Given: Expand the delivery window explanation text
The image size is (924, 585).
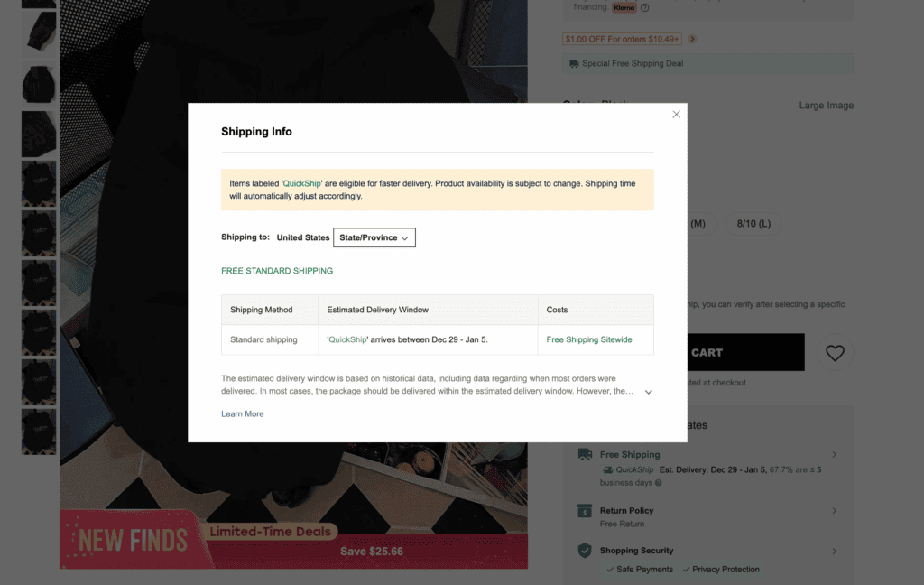Looking at the screenshot, I should [648, 391].
